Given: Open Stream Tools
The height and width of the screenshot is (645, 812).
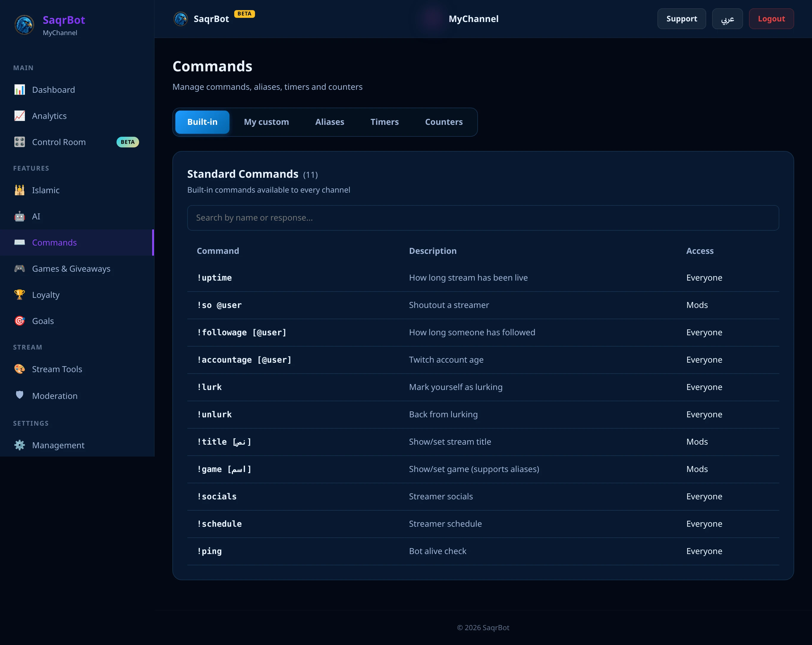Looking at the screenshot, I should point(77,369).
